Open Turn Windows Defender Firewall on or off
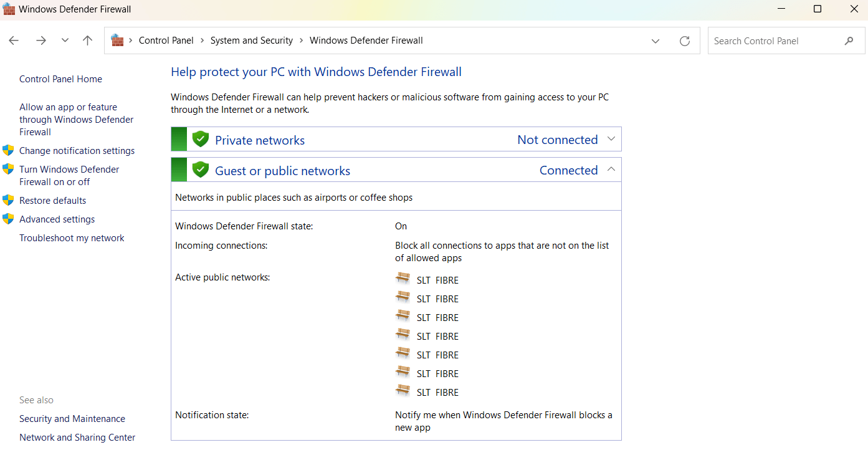 click(x=69, y=176)
